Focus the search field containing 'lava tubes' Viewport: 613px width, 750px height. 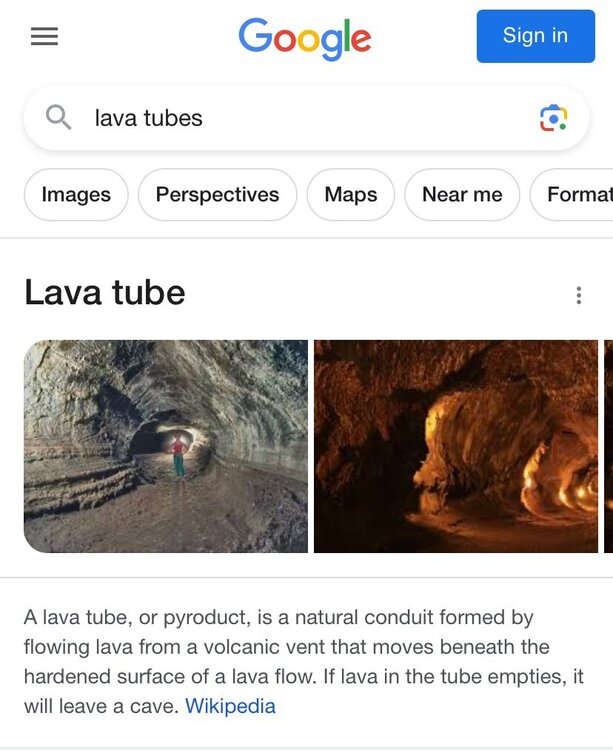click(300, 118)
